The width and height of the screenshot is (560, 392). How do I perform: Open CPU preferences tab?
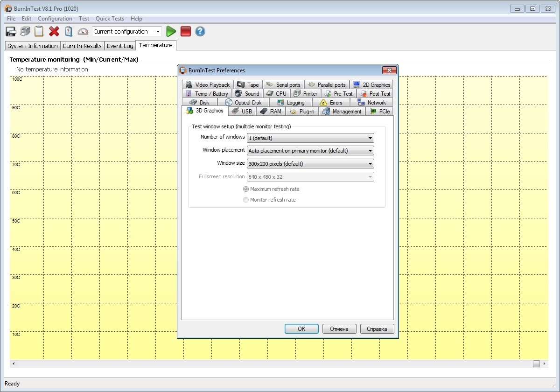tap(276, 93)
